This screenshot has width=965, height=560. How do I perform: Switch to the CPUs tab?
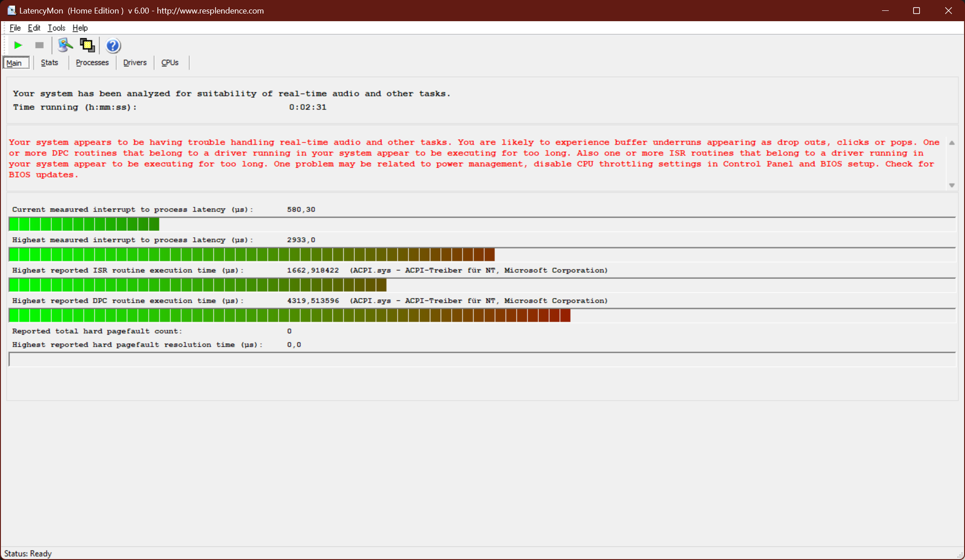click(x=170, y=63)
